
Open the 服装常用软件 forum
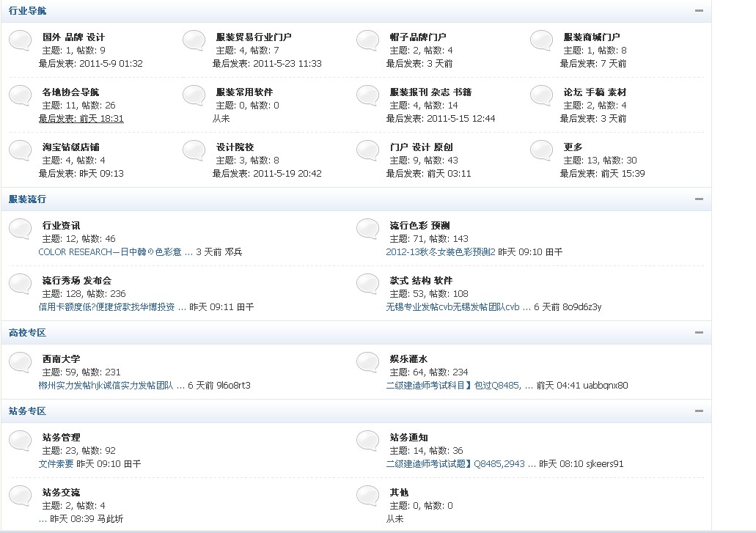(244, 92)
